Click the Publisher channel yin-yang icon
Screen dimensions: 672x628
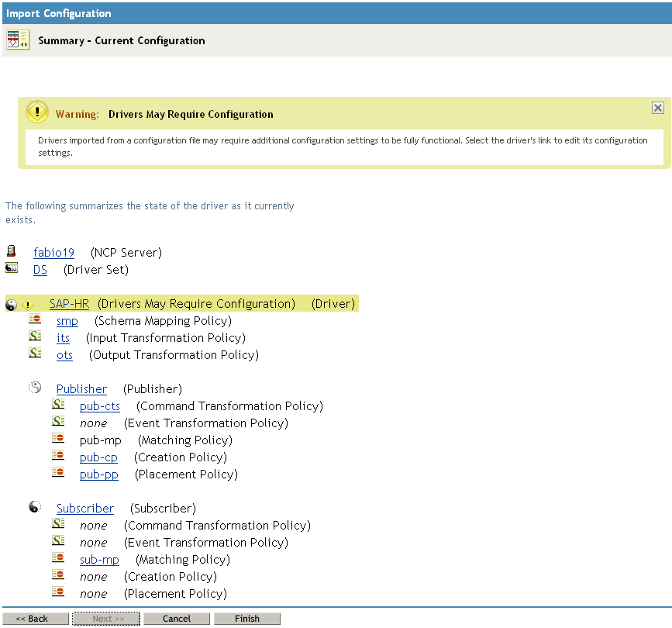click(35, 388)
